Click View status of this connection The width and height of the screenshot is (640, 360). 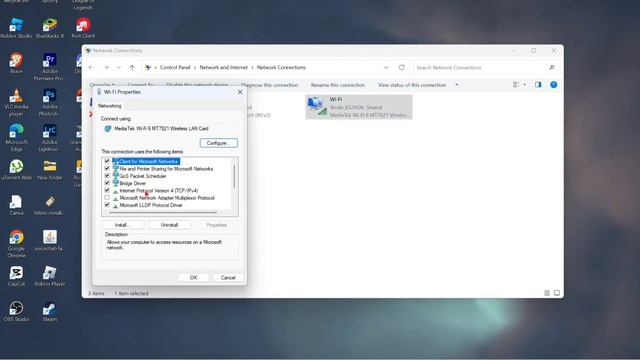(412, 85)
